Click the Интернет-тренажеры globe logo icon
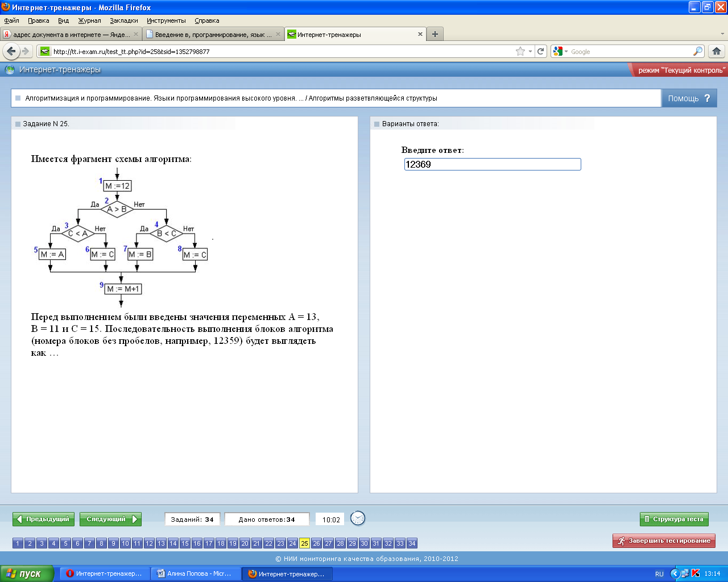 pyautogui.click(x=10, y=70)
